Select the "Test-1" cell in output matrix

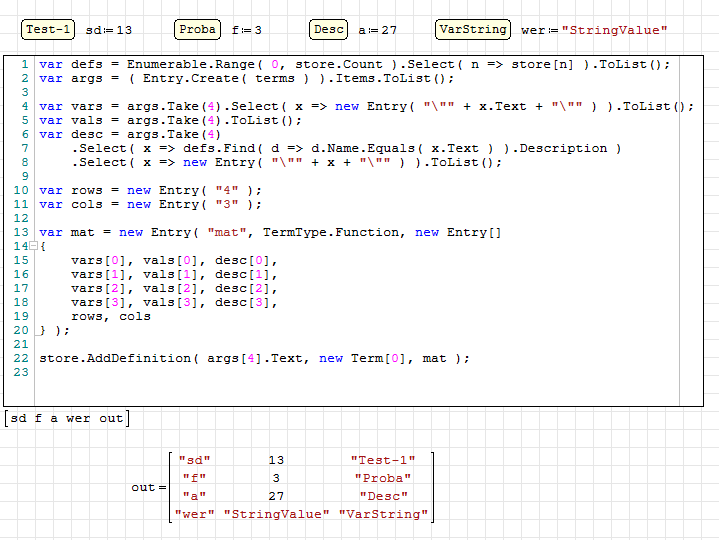pos(379,460)
